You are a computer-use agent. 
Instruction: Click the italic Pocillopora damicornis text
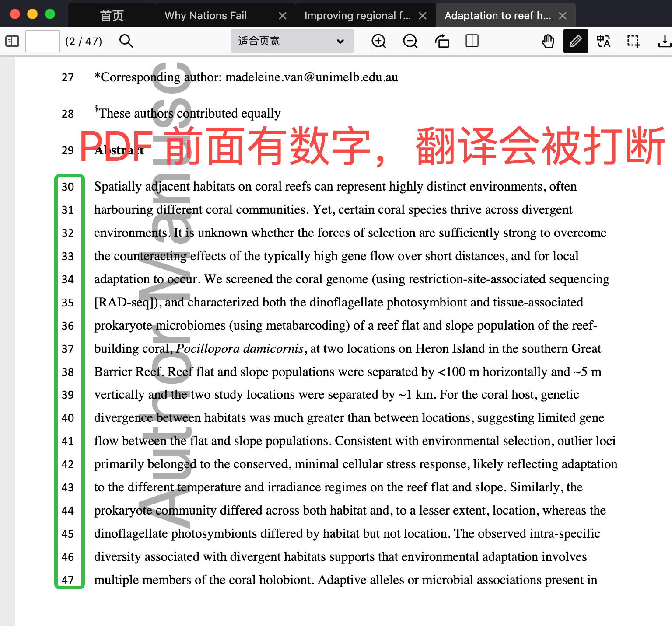click(x=240, y=348)
